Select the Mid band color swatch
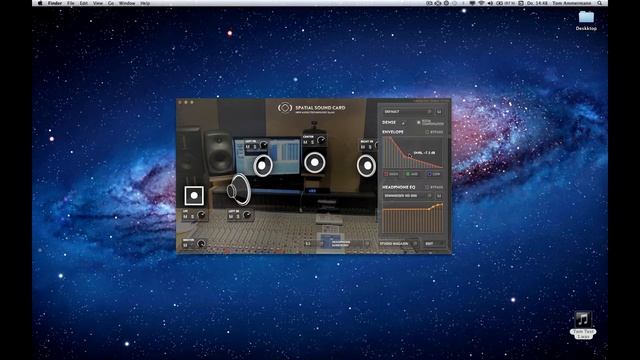 coord(407,174)
